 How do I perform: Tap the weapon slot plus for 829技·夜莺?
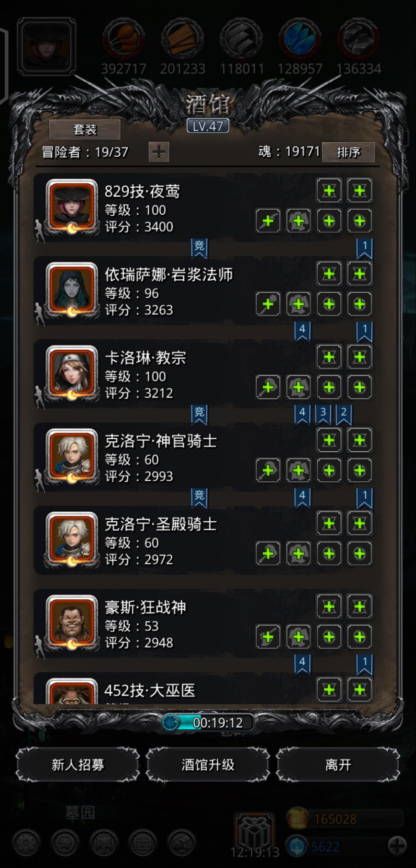pos(268,221)
